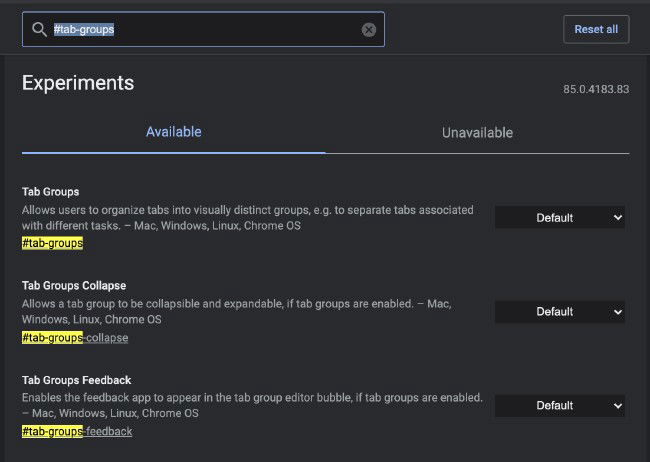Expand the Tab Groups Collapse dropdown

click(x=560, y=312)
